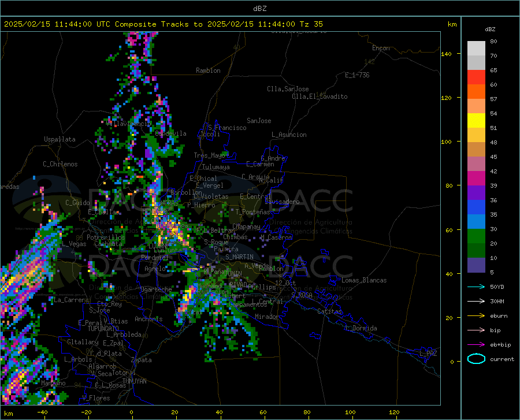The image size is (520, 420).
Task: Click the white 30HM arrow legend icon
Action: click(x=476, y=302)
